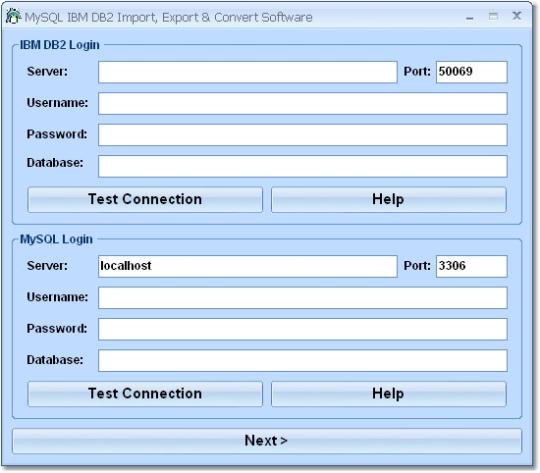This screenshot has height=473, width=540.
Task: Click the application icon in the title bar
Action: click(x=13, y=16)
